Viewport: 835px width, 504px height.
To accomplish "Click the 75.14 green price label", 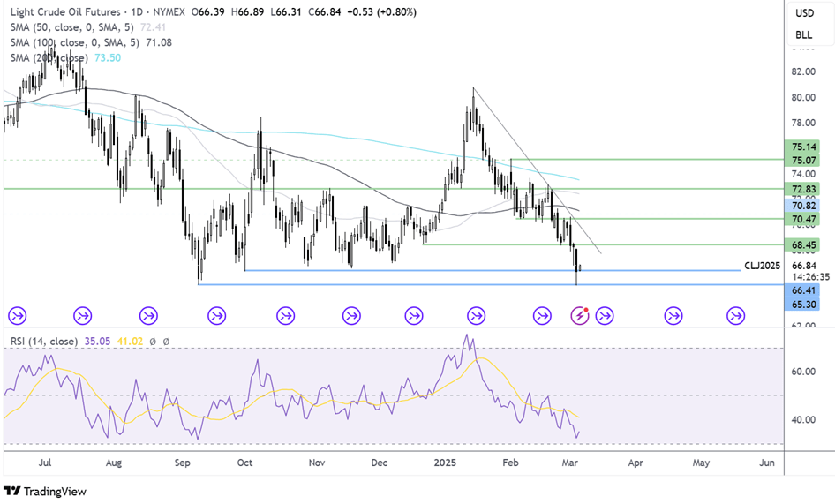I will coord(803,147).
